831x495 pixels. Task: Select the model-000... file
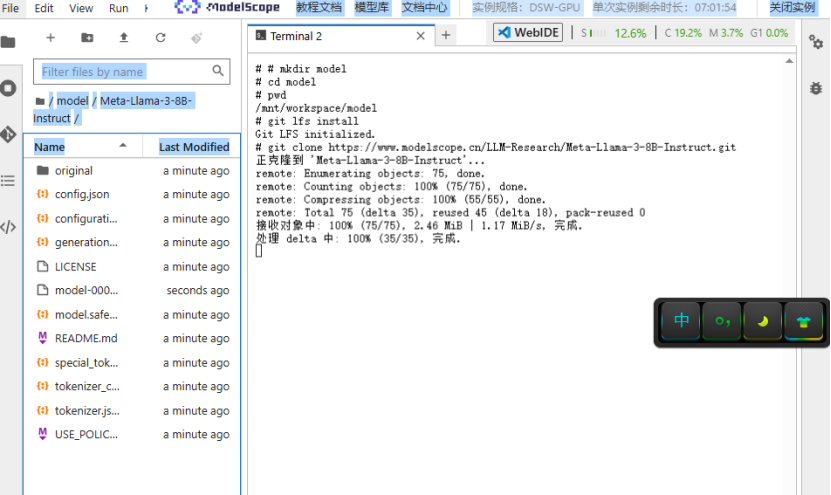tap(132, 290)
